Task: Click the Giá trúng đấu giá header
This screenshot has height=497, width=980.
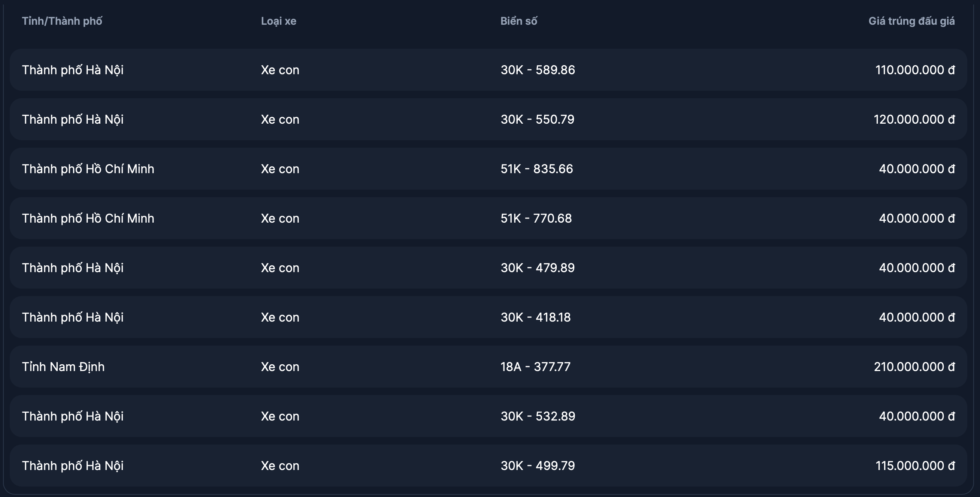Action: click(x=911, y=21)
